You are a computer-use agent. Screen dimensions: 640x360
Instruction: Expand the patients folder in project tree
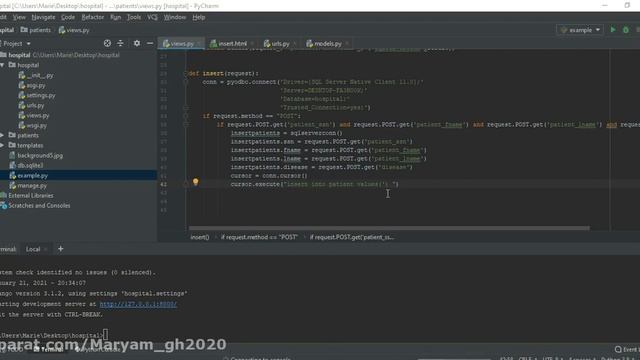[x=2, y=135]
